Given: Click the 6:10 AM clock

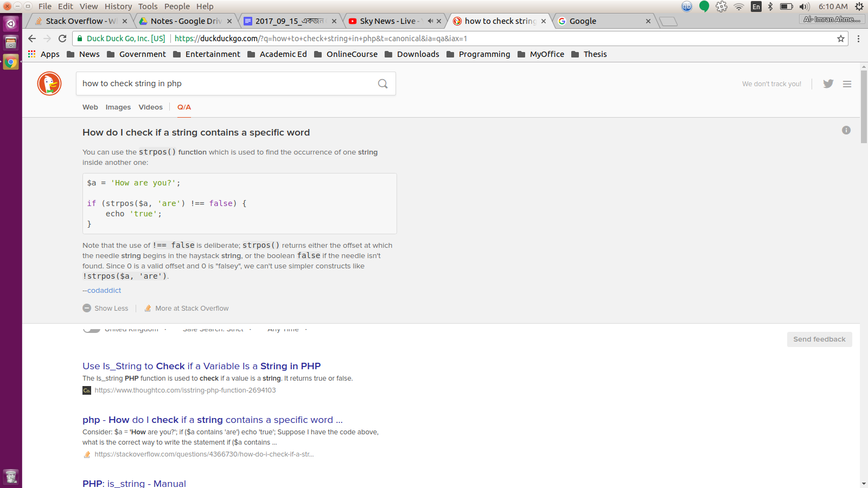Looking at the screenshot, I should [833, 7].
